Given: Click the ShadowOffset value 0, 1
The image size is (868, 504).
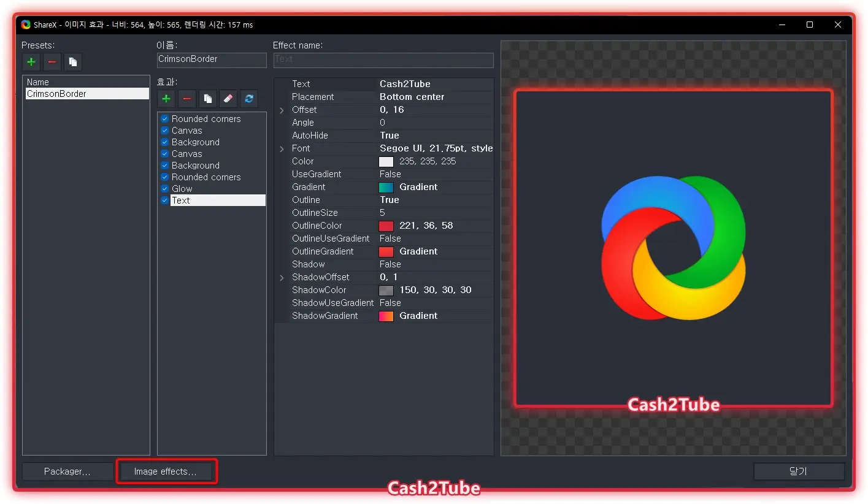Looking at the screenshot, I should pyautogui.click(x=389, y=277).
